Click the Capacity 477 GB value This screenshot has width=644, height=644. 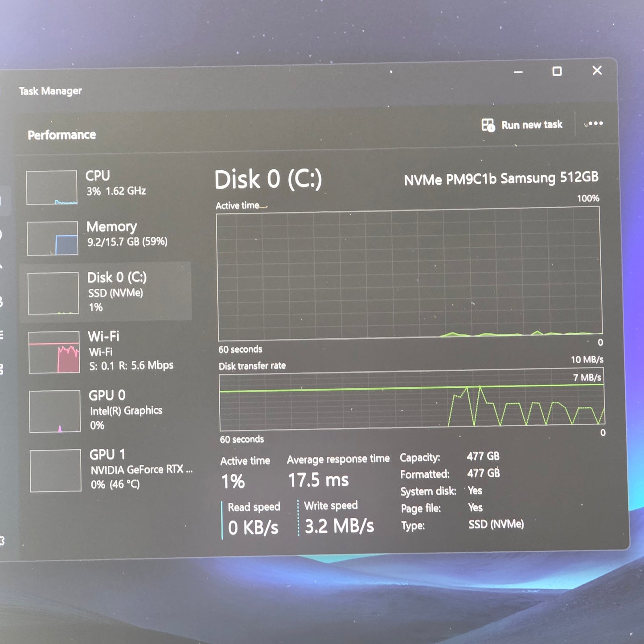483,456
